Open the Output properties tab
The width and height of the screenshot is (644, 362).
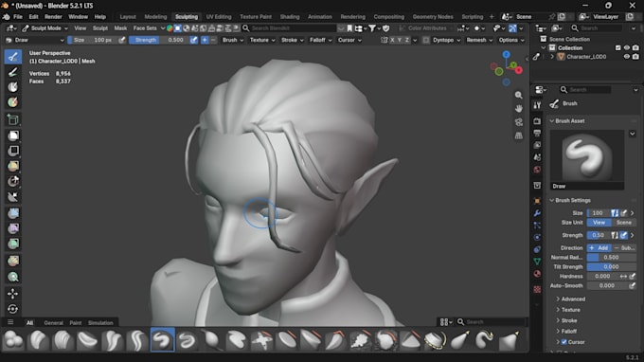point(537,133)
